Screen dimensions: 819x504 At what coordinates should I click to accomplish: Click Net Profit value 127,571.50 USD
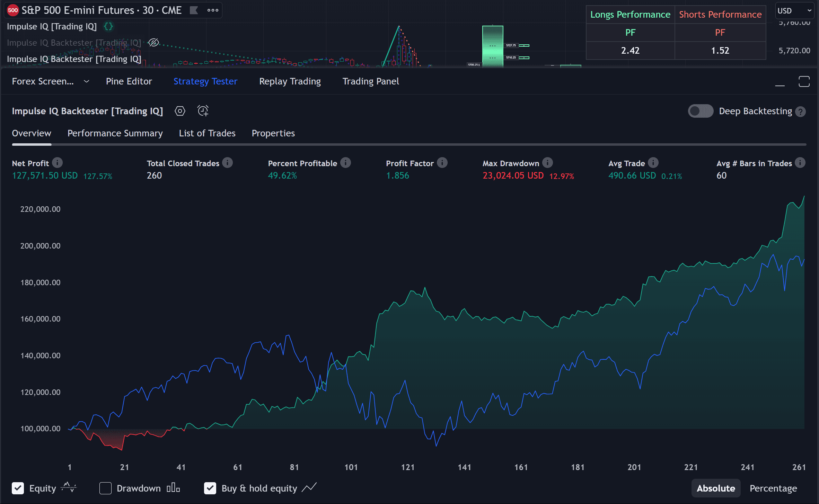coord(45,175)
